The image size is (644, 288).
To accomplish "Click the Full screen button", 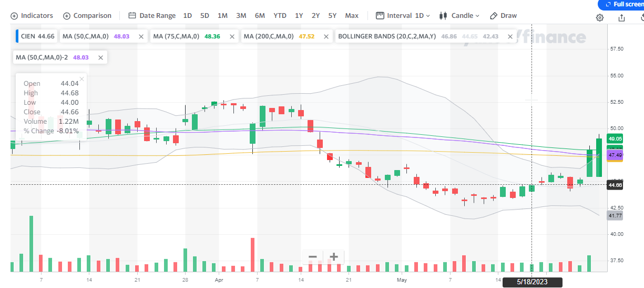I will click(x=623, y=4).
